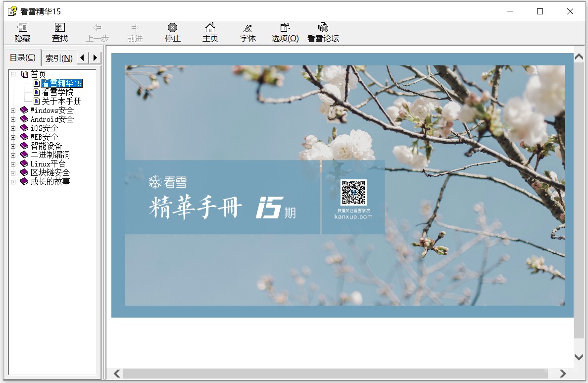The width and height of the screenshot is (588, 383).
Task: Click the purple book icon for WEB安全
Action: click(x=24, y=137)
